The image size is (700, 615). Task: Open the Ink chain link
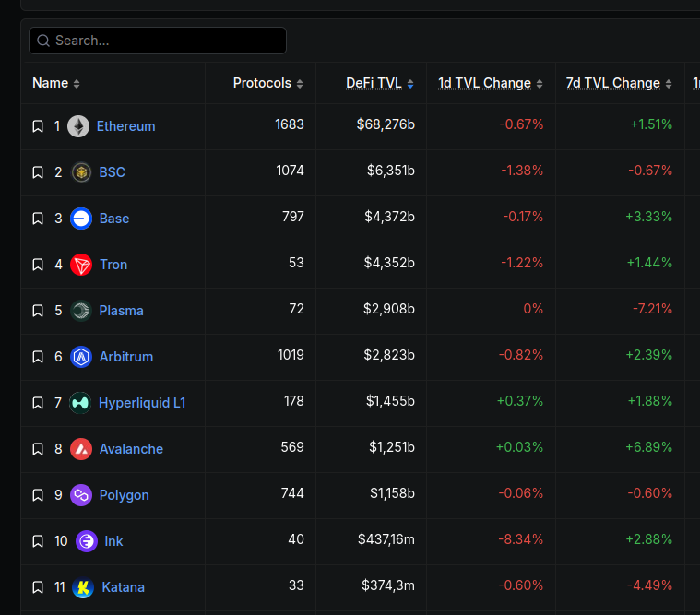tap(113, 541)
